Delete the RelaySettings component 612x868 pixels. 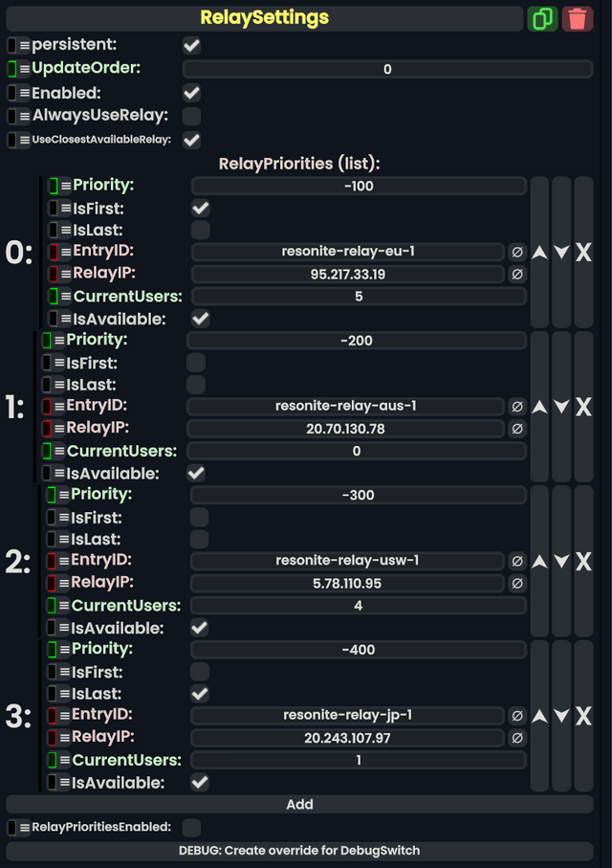[578, 18]
